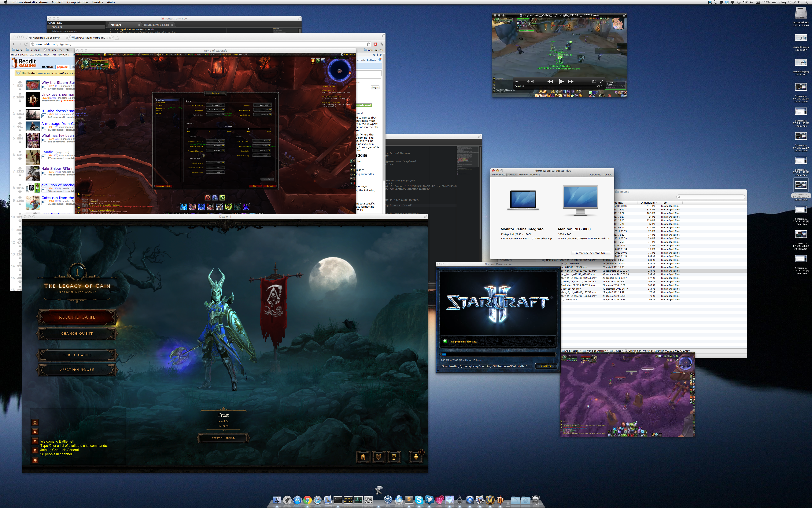Launch World of Warcraft Dock icon

pos(490,500)
